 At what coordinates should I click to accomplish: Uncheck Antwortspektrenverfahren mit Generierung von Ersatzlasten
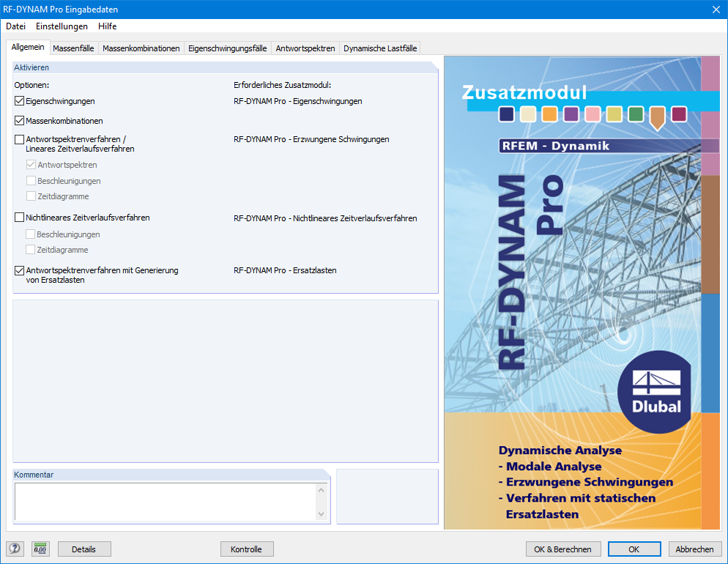(x=19, y=270)
